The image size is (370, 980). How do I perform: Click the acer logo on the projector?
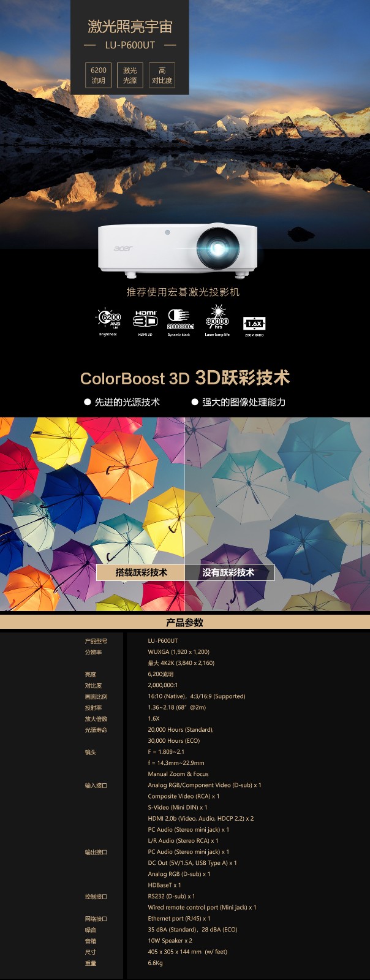(x=123, y=248)
